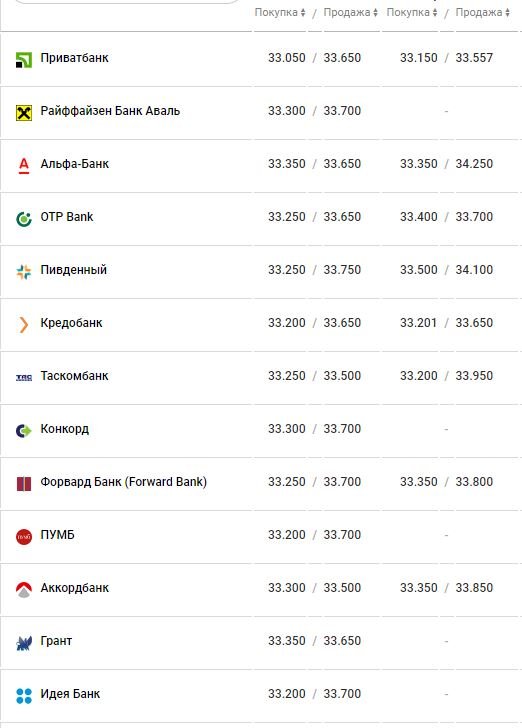Click the OTP Bank green logo icon
The height and width of the screenshot is (728, 522).
pyautogui.click(x=24, y=219)
